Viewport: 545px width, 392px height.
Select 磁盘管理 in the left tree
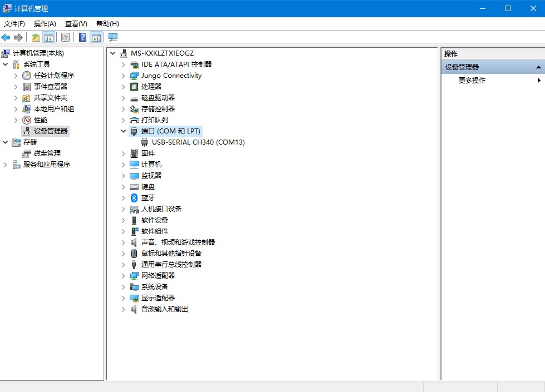[x=47, y=153]
